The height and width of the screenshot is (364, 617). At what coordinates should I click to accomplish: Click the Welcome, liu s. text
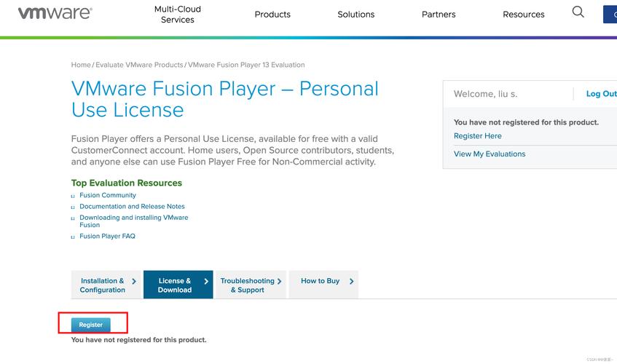[485, 94]
